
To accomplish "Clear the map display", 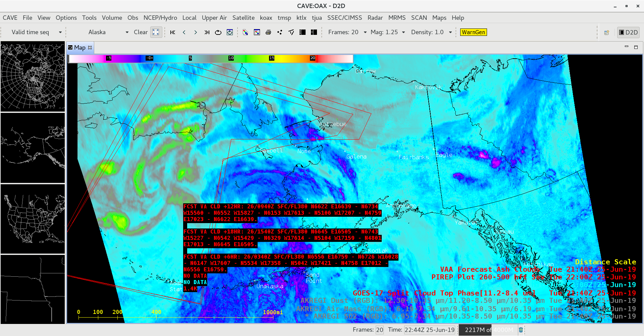I will (141, 32).
